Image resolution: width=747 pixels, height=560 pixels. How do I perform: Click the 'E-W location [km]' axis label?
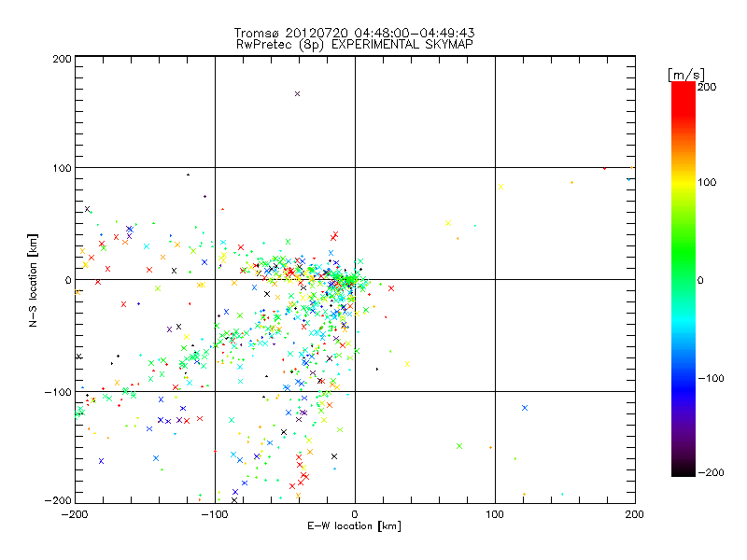click(x=354, y=525)
